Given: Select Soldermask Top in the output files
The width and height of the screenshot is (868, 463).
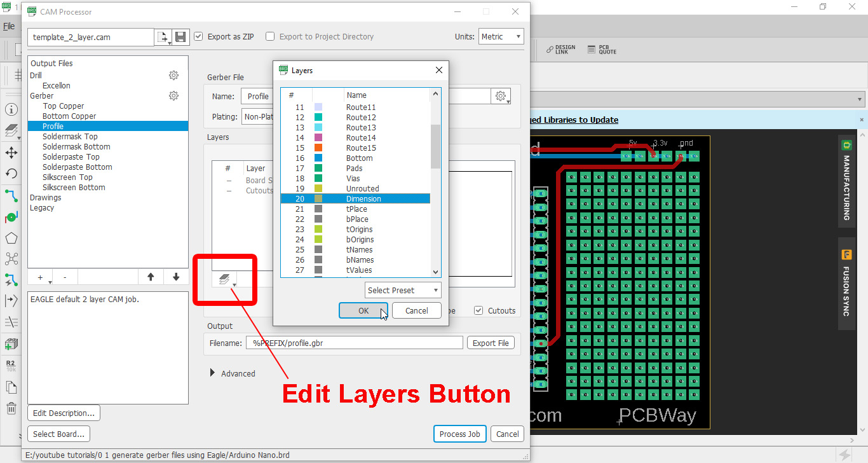Looking at the screenshot, I should pos(70,137).
